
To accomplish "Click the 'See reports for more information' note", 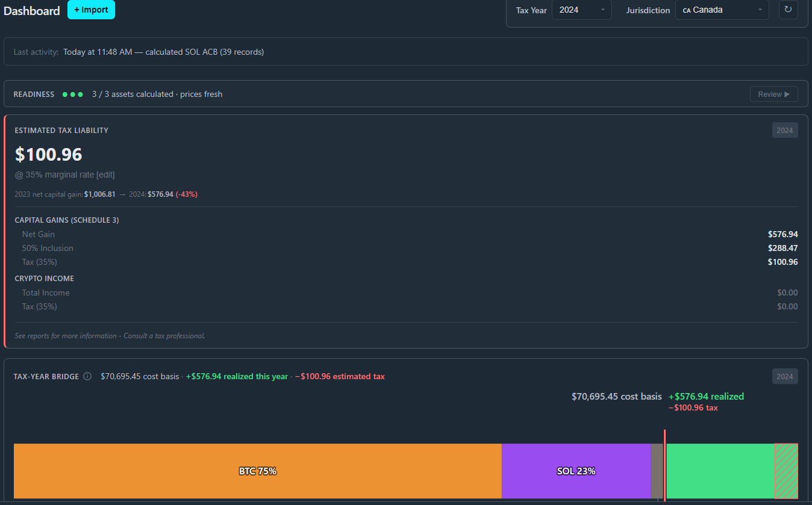I will [110, 336].
